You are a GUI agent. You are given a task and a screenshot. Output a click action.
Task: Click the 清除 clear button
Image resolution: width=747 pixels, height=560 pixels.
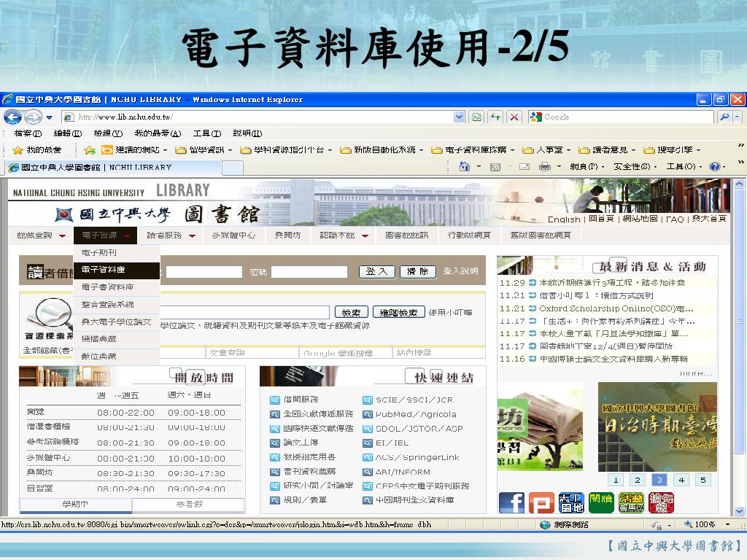[417, 271]
